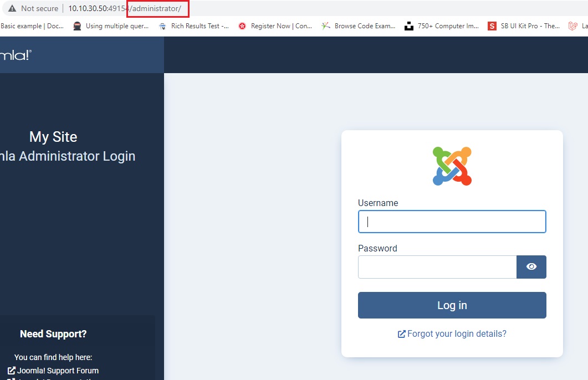The image size is (588, 380).
Task: Click the Joomla logo in login card
Action: (x=452, y=166)
